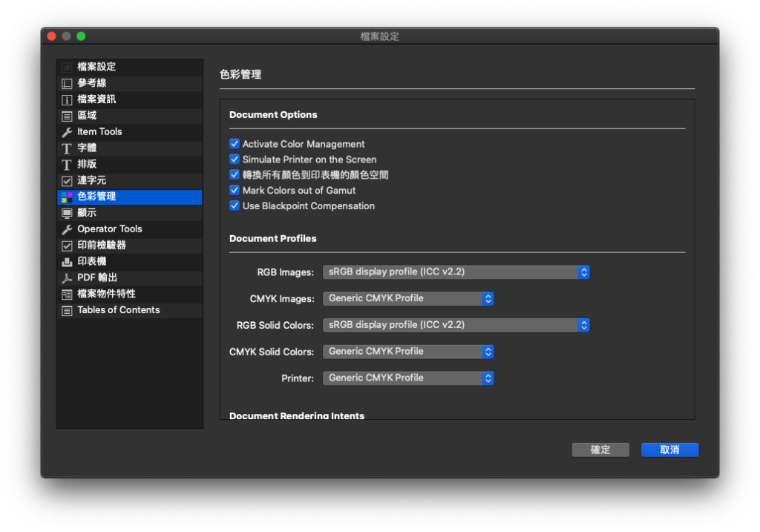Toggle Use Blackpoint Compensation checkbox
The width and height of the screenshot is (760, 532).
[x=235, y=206]
